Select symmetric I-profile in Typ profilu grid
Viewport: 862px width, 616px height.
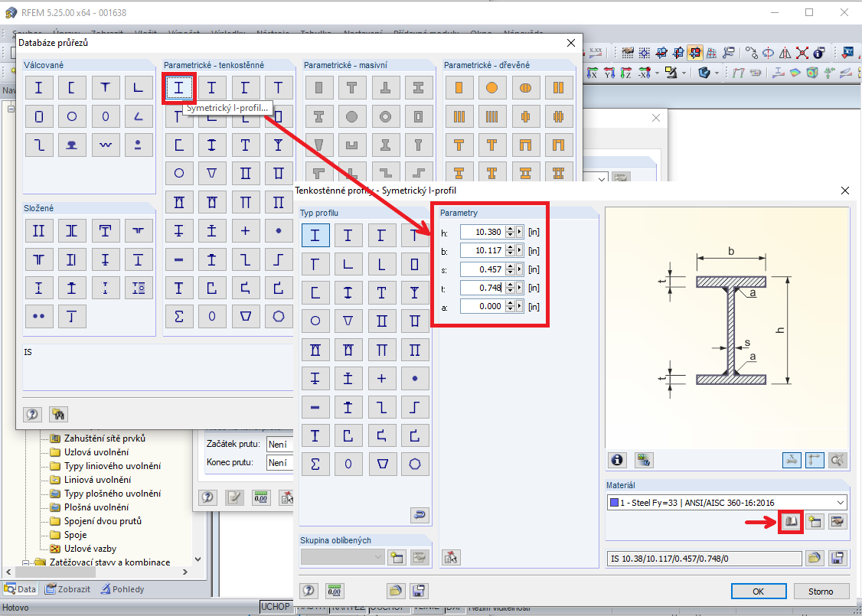(x=315, y=236)
